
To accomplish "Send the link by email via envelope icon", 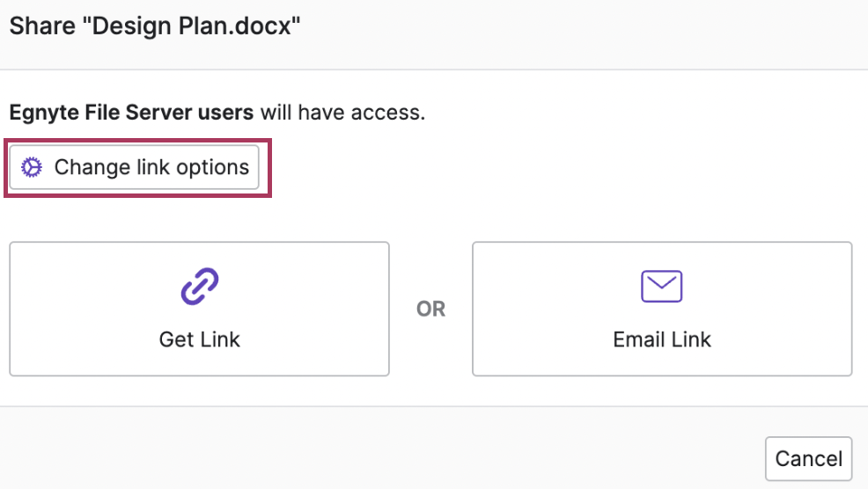I will click(x=661, y=286).
